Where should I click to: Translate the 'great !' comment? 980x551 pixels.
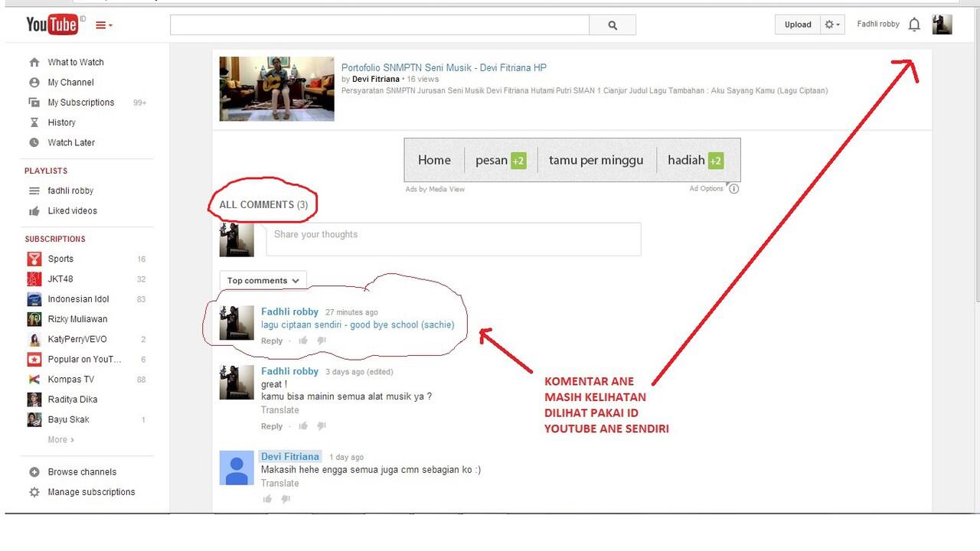coord(280,410)
